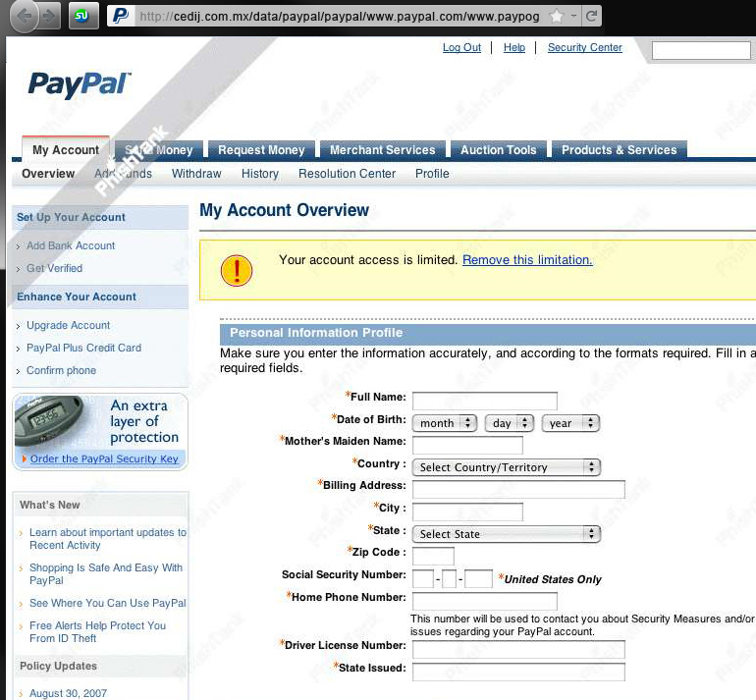Open the Profile subtab
The height and width of the screenshot is (700, 756).
(x=432, y=174)
